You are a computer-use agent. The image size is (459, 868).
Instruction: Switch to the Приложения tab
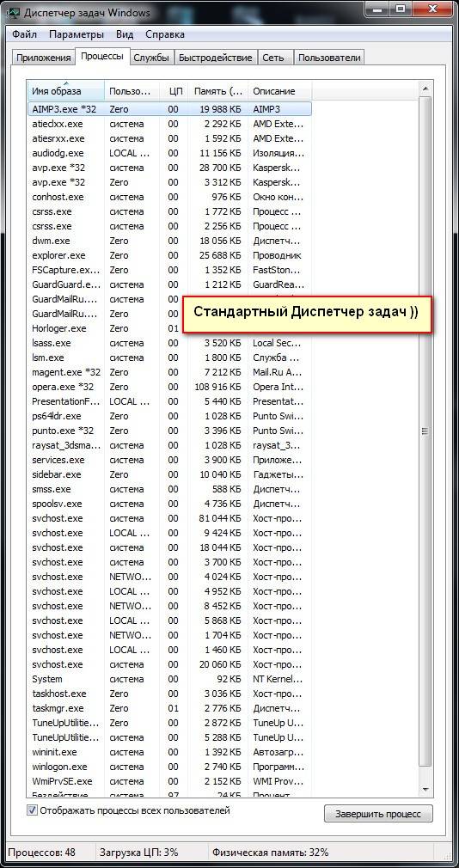point(43,58)
